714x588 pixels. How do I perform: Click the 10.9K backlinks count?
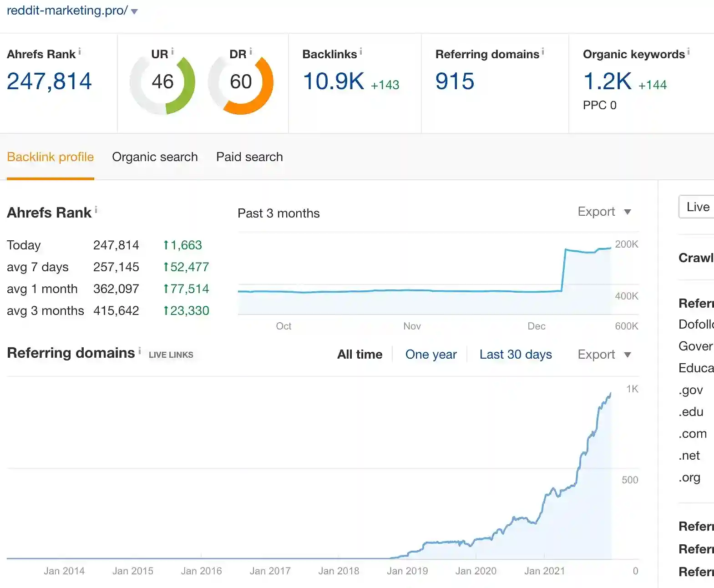click(334, 81)
